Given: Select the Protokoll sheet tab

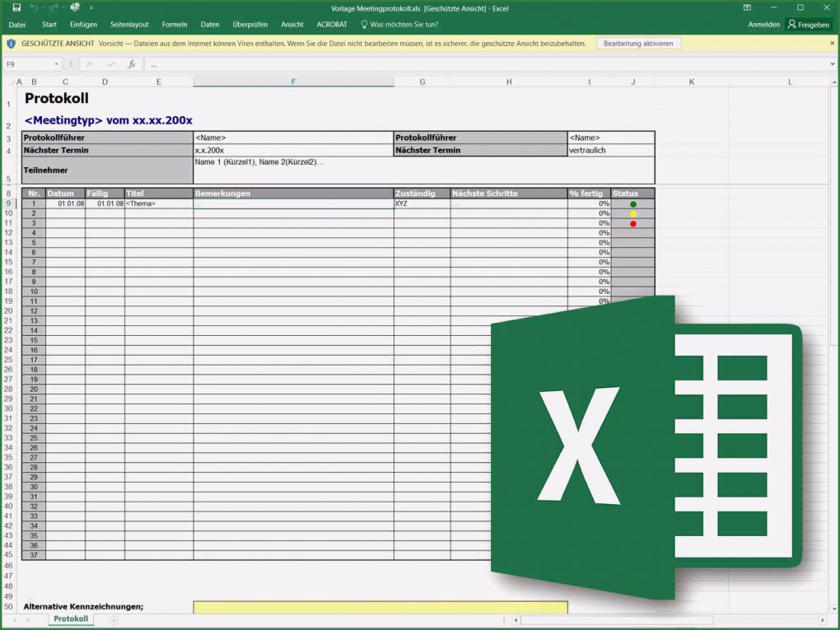Looking at the screenshot, I should pos(70,618).
